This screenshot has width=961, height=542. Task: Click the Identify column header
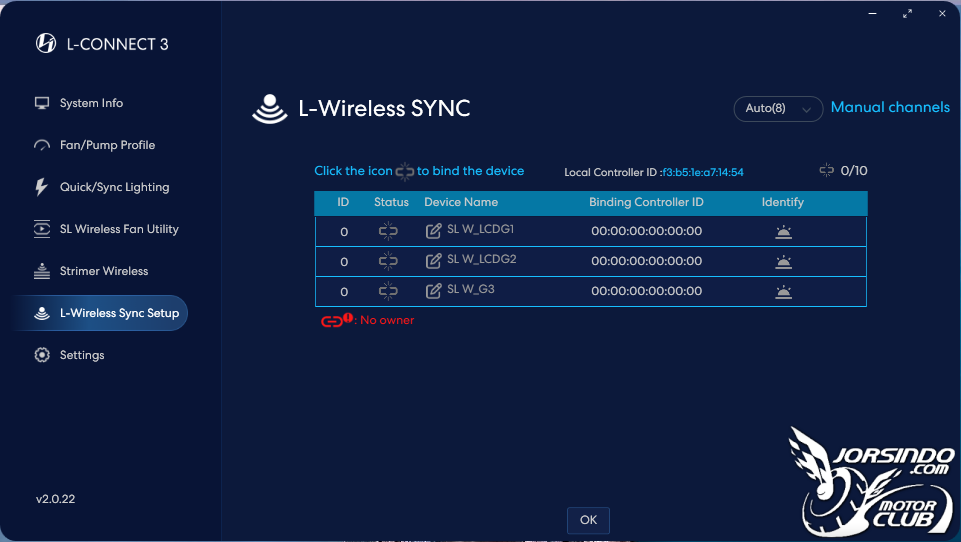point(783,202)
